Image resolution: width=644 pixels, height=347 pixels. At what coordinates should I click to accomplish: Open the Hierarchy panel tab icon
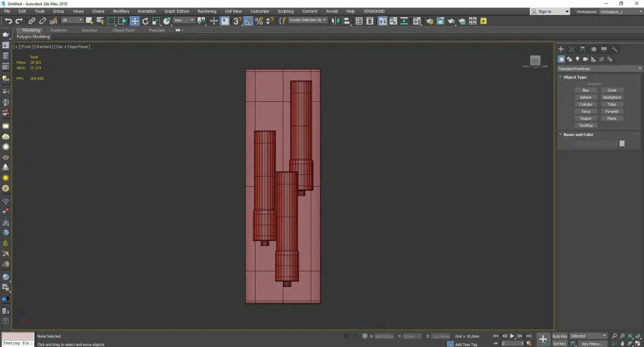tap(582, 49)
